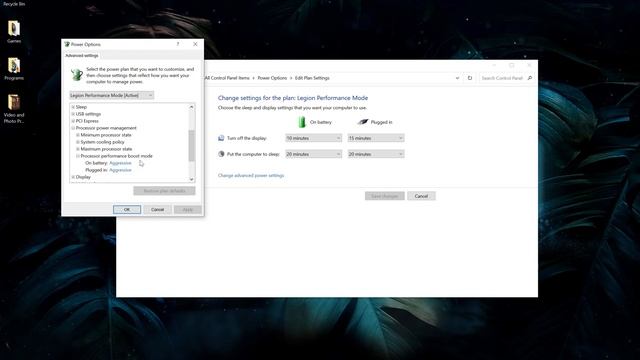
Task: Go to All Control Panel Items breadcrumb
Action: coord(227,78)
